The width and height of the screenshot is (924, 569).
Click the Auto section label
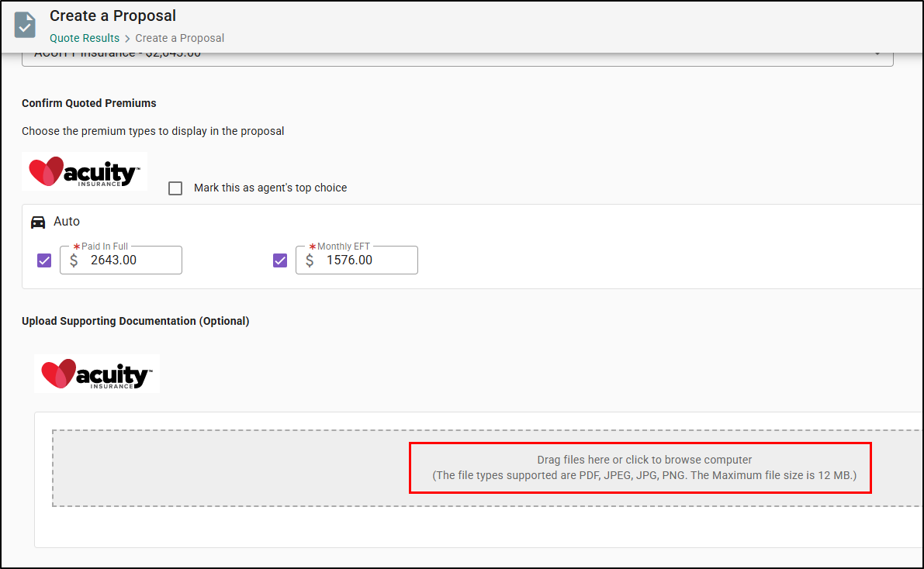67,222
